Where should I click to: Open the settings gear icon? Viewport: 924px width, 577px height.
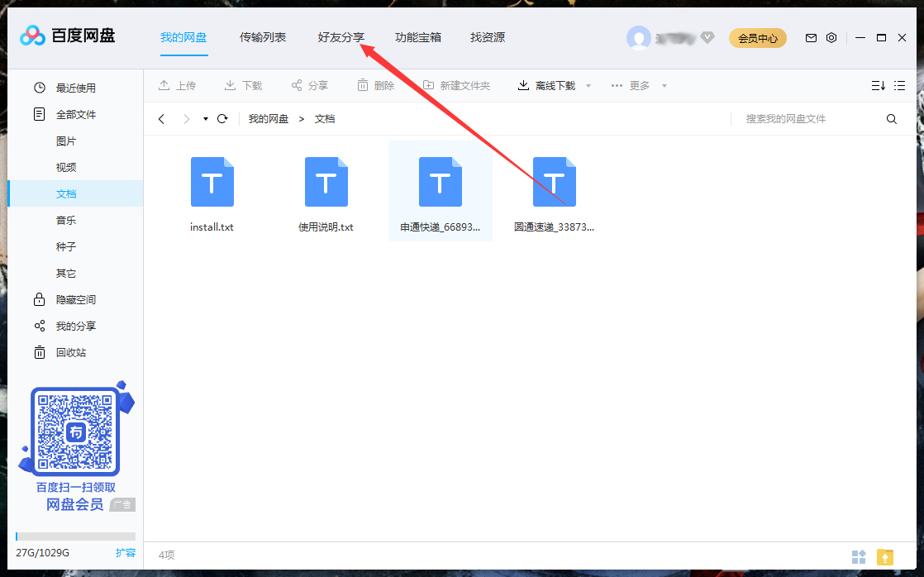point(831,37)
